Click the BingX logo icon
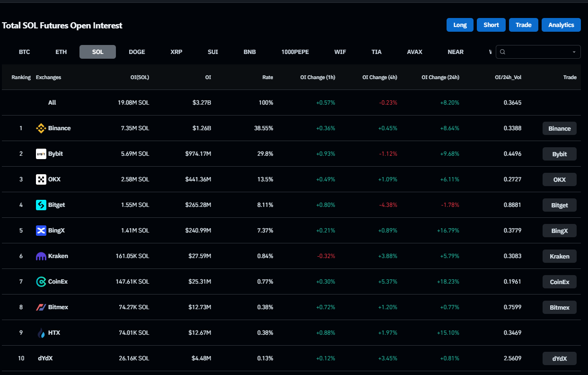 [x=41, y=231]
